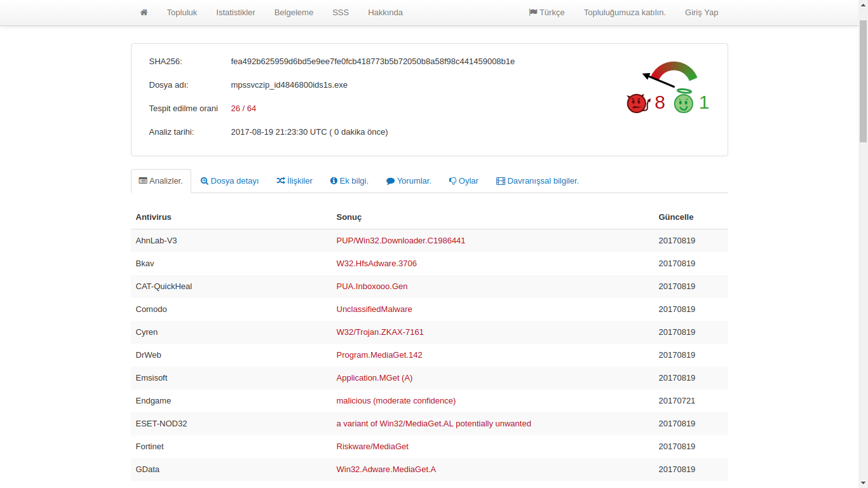Image resolution: width=868 pixels, height=488 pixels.
Task: Click Cyren antivirus name
Action: pyautogui.click(x=147, y=332)
